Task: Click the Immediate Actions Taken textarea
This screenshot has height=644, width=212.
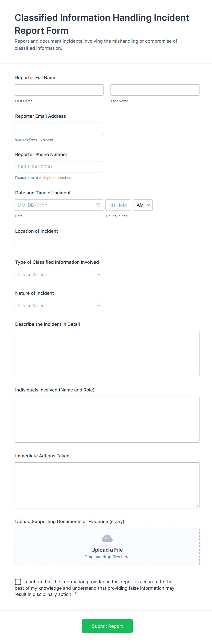Action: [107, 485]
